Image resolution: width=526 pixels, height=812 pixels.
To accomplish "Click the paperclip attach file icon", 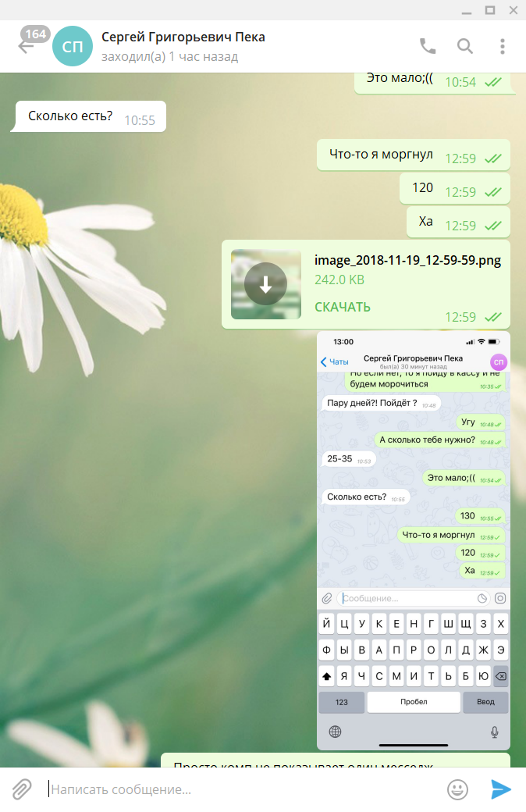I will (x=22, y=789).
